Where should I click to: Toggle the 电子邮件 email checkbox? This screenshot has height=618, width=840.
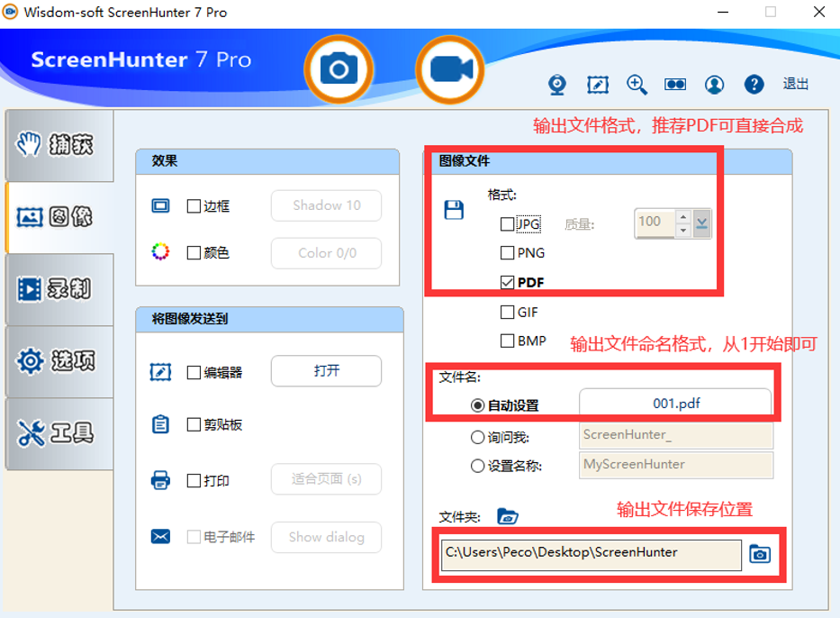coord(194,537)
